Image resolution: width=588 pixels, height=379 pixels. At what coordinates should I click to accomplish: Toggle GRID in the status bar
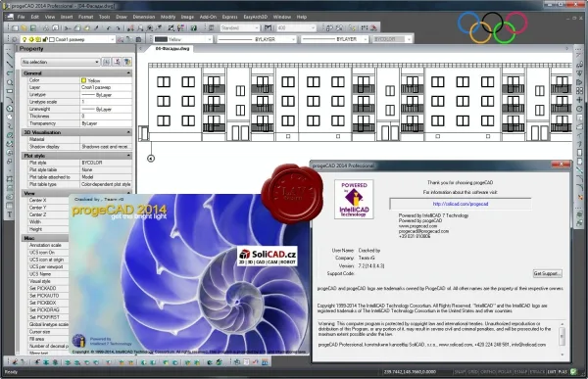(472, 372)
